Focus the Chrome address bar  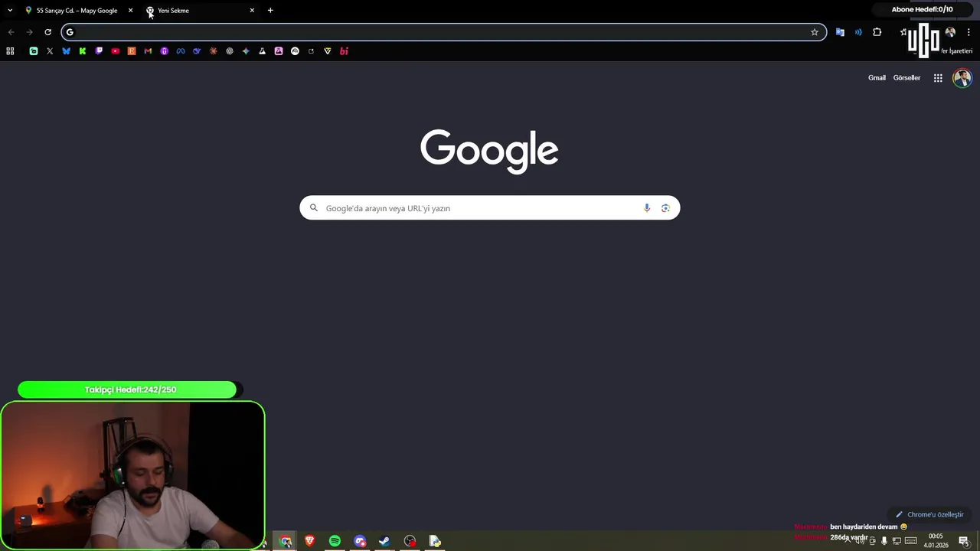pyautogui.click(x=444, y=32)
